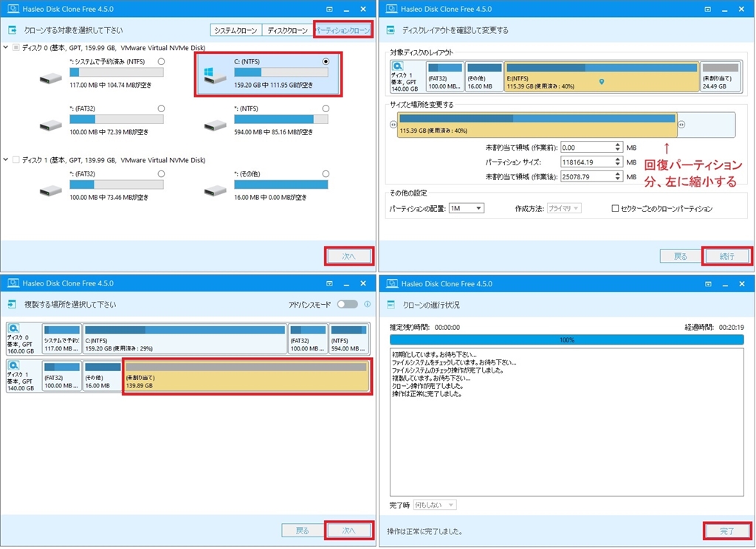The image size is (756, 549).
Task: Click the パーティション サイズ value field 118164.19
Action: tap(587, 162)
